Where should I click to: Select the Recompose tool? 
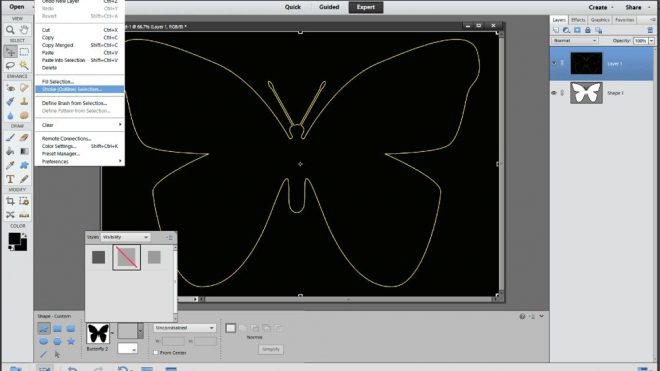tap(24, 201)
